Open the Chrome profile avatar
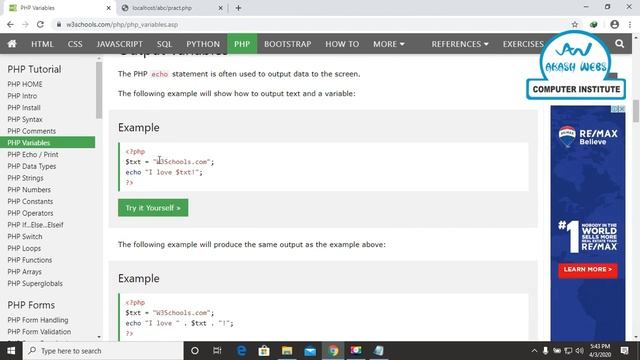 pos(614,24)
